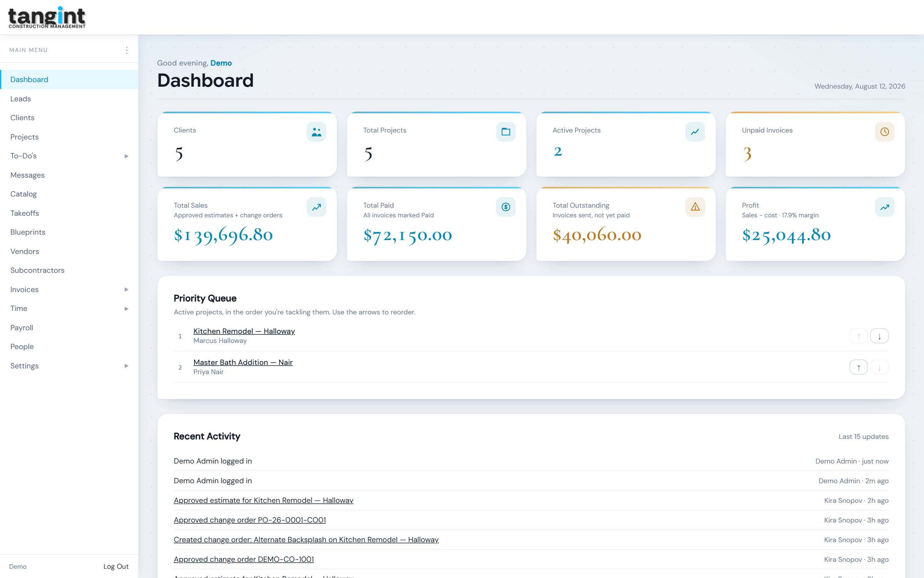Click the Total Outstanding warning icon
The image size is (924, 578).
pyautogui.click(x=695, y=207)
